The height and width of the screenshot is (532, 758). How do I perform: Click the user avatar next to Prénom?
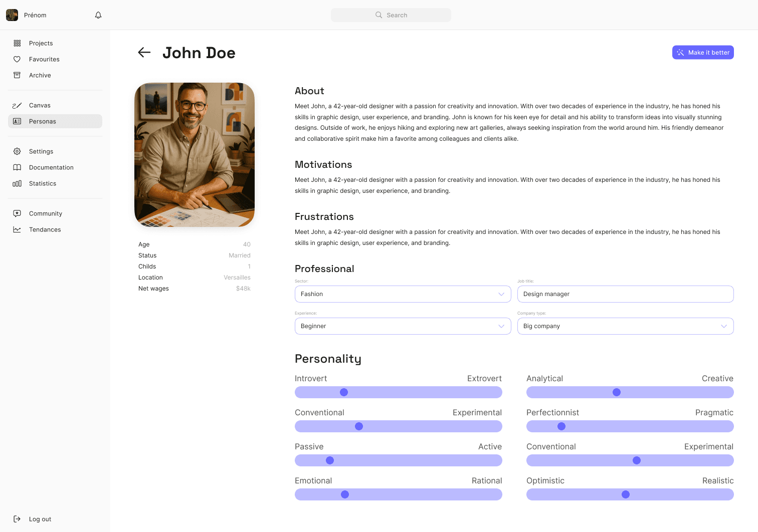(12, 15)
